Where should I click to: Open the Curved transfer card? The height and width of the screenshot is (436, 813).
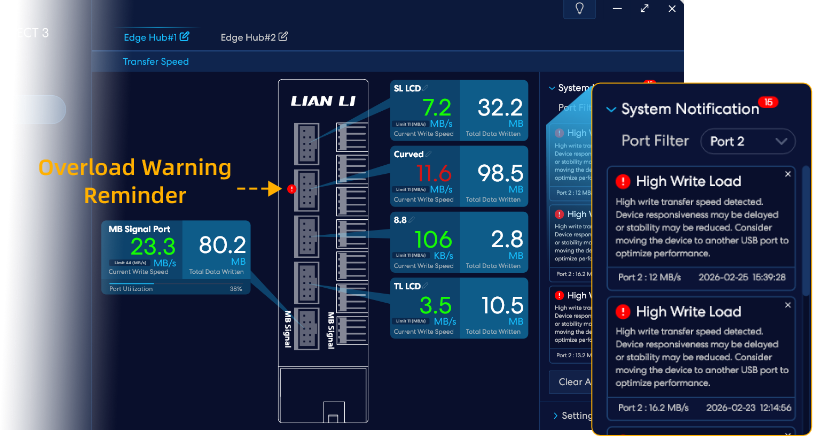point(459,176)
